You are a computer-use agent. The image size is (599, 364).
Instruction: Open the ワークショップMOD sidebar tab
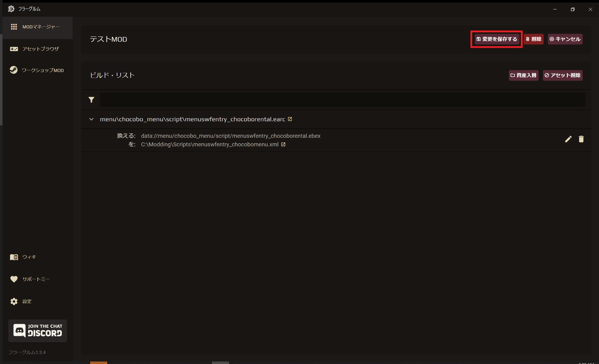tap(38, 70)
